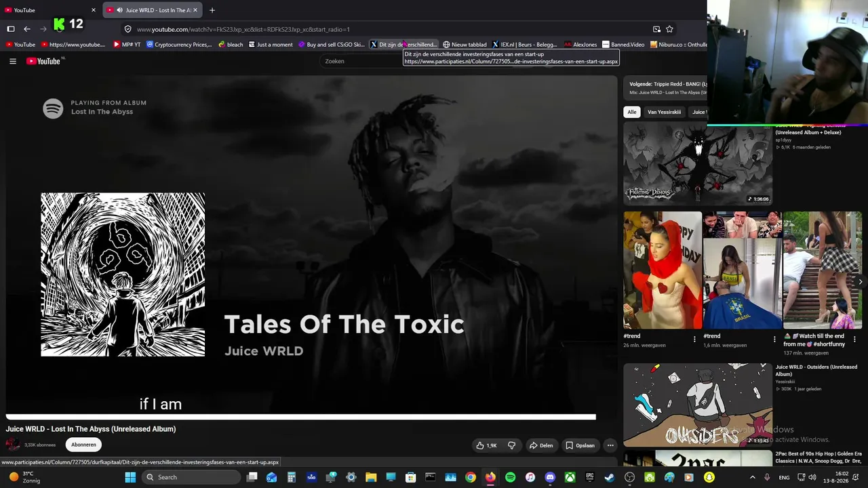Open the Outsiders album video thumbnail
This screenshot has height=488, width=868.
pyautogui.click(x=698, y=405)
